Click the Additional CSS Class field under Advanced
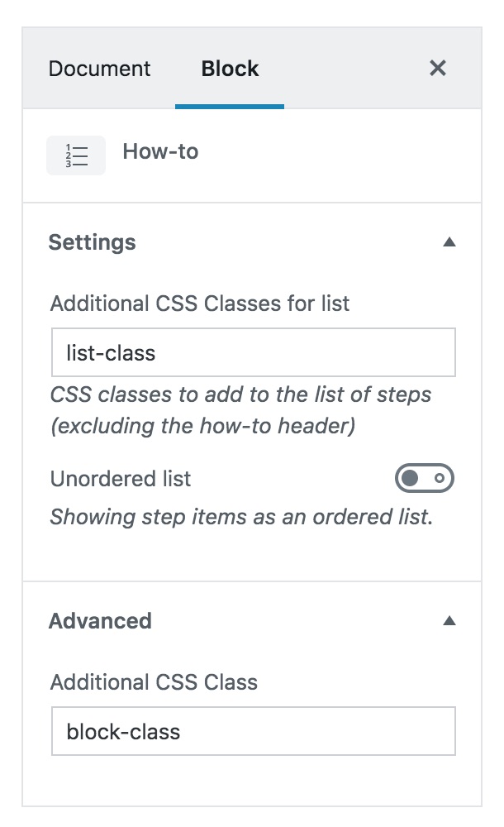The image size is (504, 827). click(252, 731)
